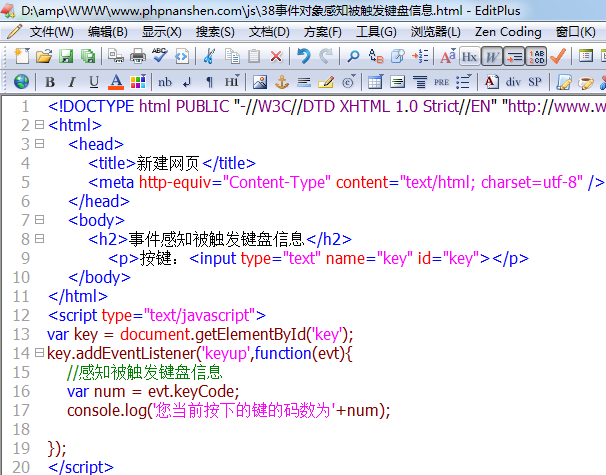Open the Replace tool icon
Image resolution: width=606 pixels, height=475 pixels.
pyautogui.click(x=376, y=56)
